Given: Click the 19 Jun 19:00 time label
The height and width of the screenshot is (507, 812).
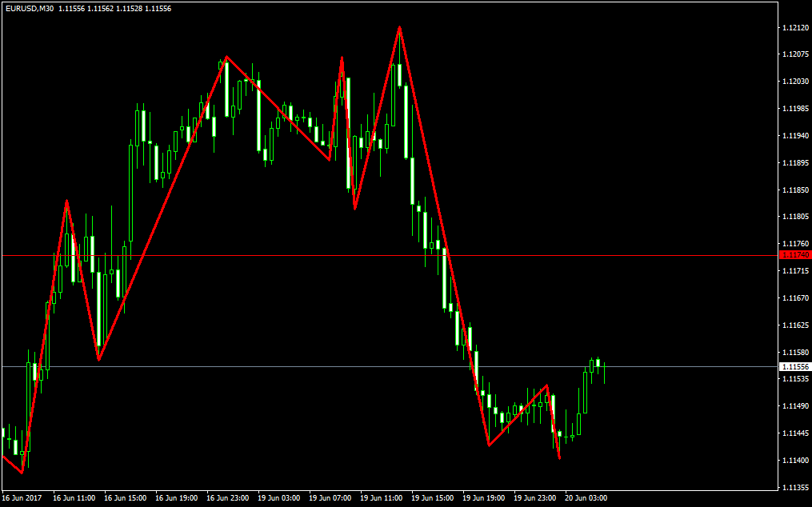Looking at the screenshot, I should click(484, 497).
